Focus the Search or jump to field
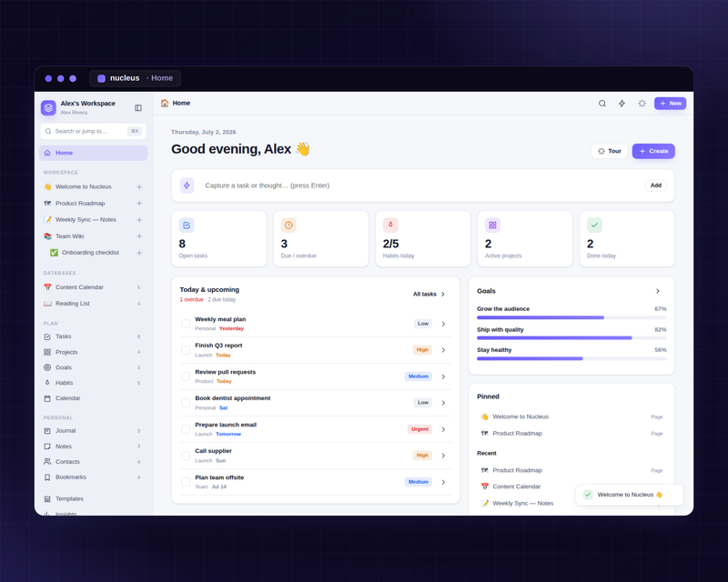The height and width of the screenshot is (582, 728). pos(94,131)
